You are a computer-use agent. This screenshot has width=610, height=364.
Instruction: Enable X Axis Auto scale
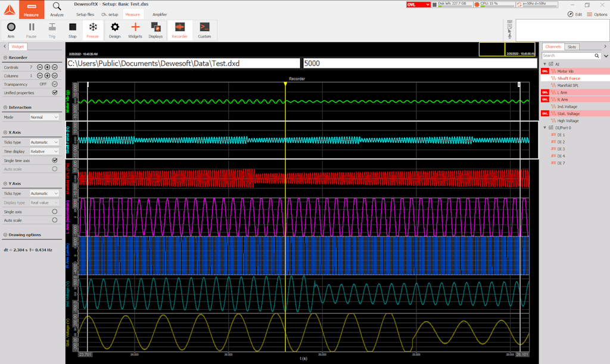click(x=55, y=169)
